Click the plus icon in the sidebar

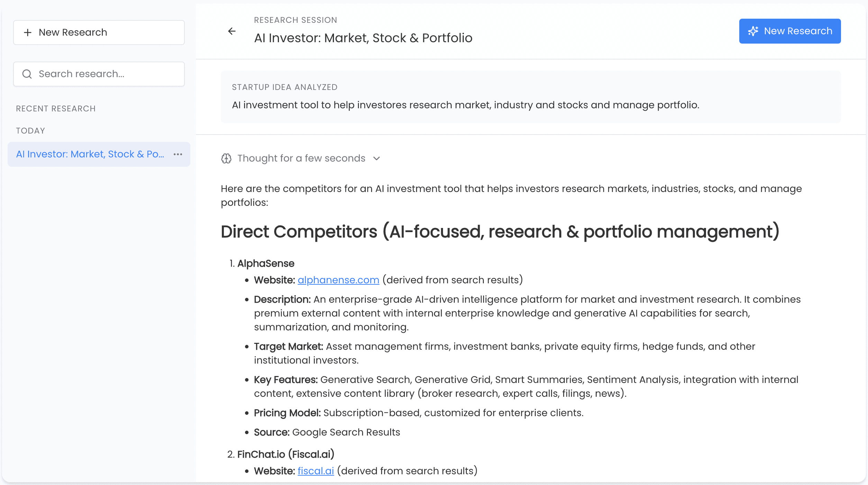(28, 33)
